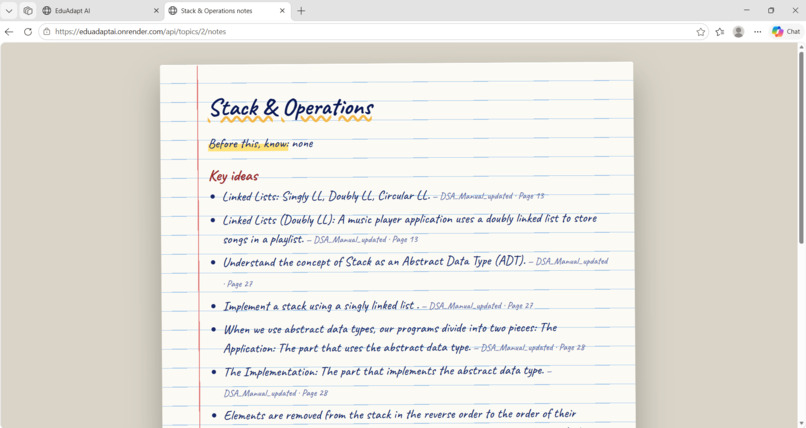Image resolution: width=806 pixels, height=428 pixels.
Task: Reload the current page
Action: [28, 32]
